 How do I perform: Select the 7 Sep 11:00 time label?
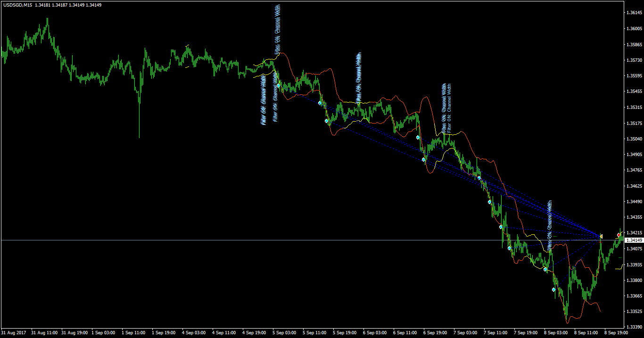495,333
